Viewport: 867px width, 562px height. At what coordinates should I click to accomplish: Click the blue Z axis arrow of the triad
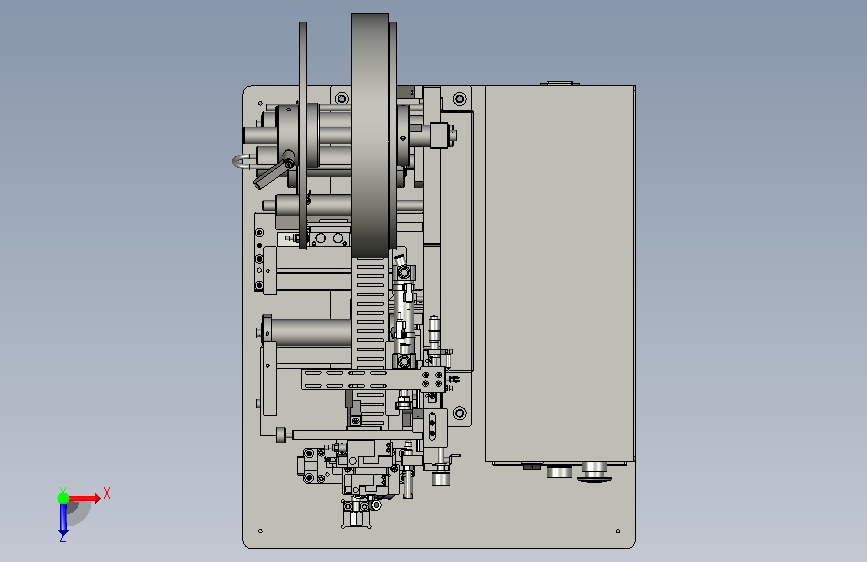(x=63, y=519)
